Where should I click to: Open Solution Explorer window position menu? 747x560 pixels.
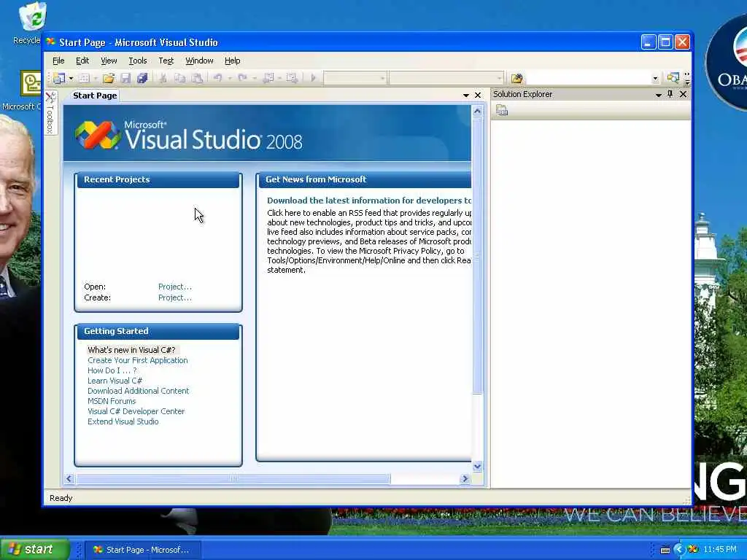pos(659,95)
